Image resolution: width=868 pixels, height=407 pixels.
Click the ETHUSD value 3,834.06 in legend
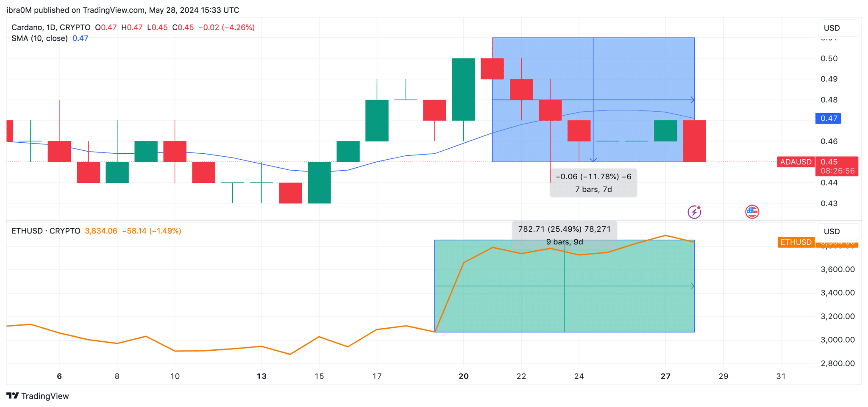pos(101,231)
